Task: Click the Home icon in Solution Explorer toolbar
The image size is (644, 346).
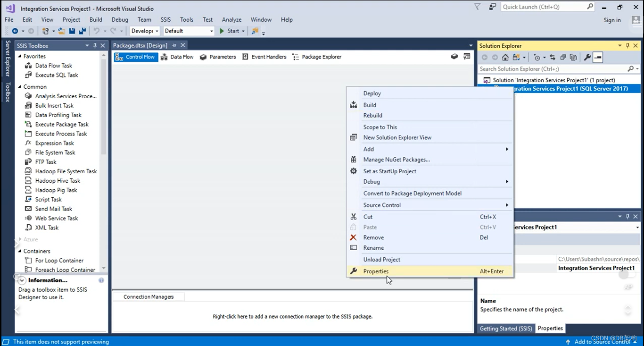Action: click(505, 57)
